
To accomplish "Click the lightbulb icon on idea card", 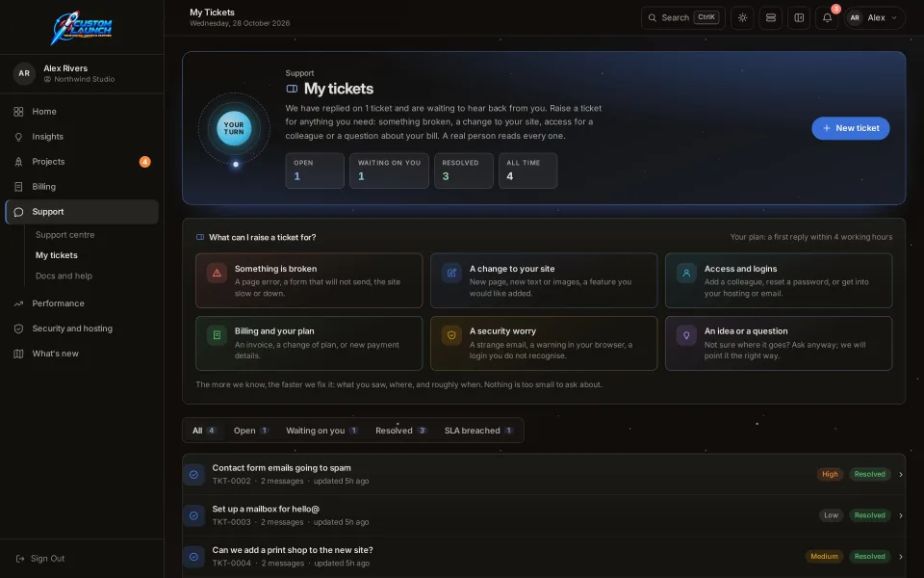I will point(686,335).
